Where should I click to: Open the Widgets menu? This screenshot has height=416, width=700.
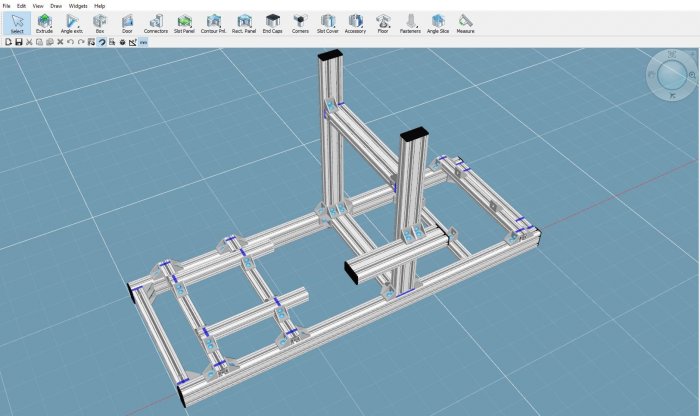(78, 5)
